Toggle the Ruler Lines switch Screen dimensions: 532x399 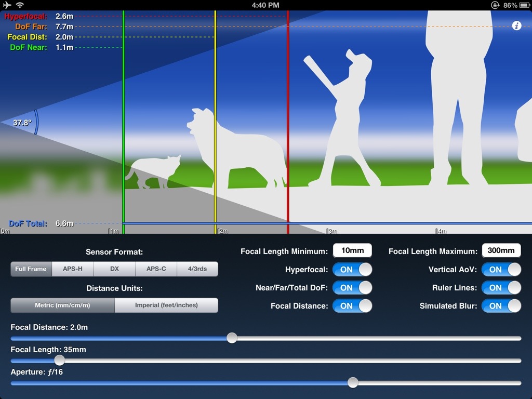(501, 288)
